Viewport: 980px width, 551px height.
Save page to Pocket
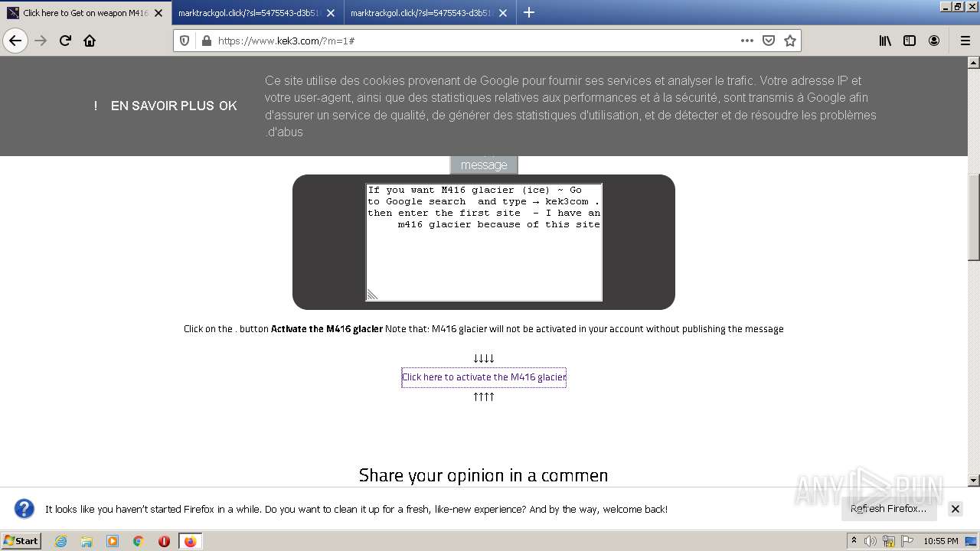[769, 41]
